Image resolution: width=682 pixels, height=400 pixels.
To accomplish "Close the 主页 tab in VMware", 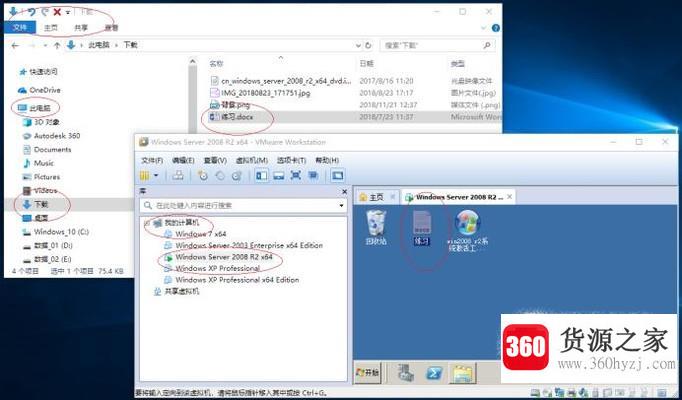I will [x=392, y=197].
